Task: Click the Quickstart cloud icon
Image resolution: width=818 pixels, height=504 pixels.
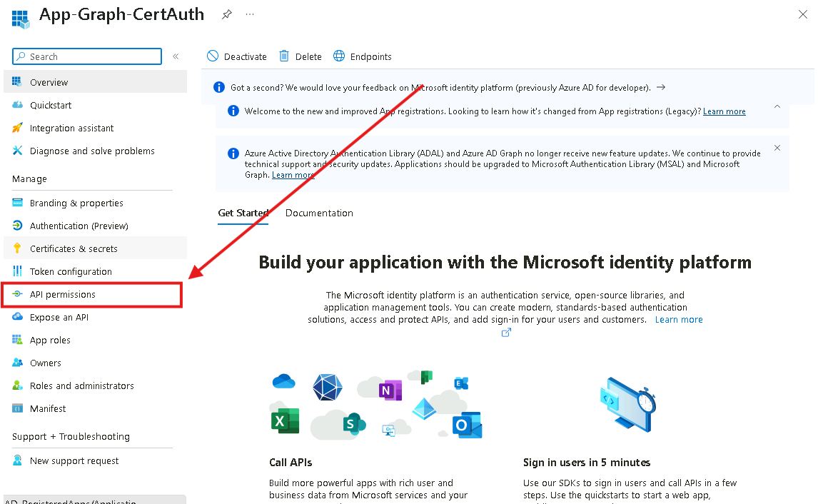Action: click(x=17, y=104)
